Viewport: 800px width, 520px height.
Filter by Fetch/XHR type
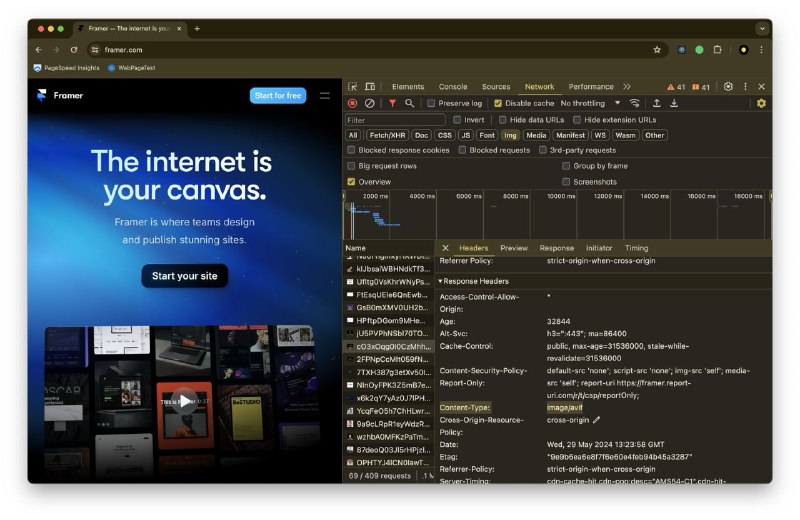tap(388, 135)
